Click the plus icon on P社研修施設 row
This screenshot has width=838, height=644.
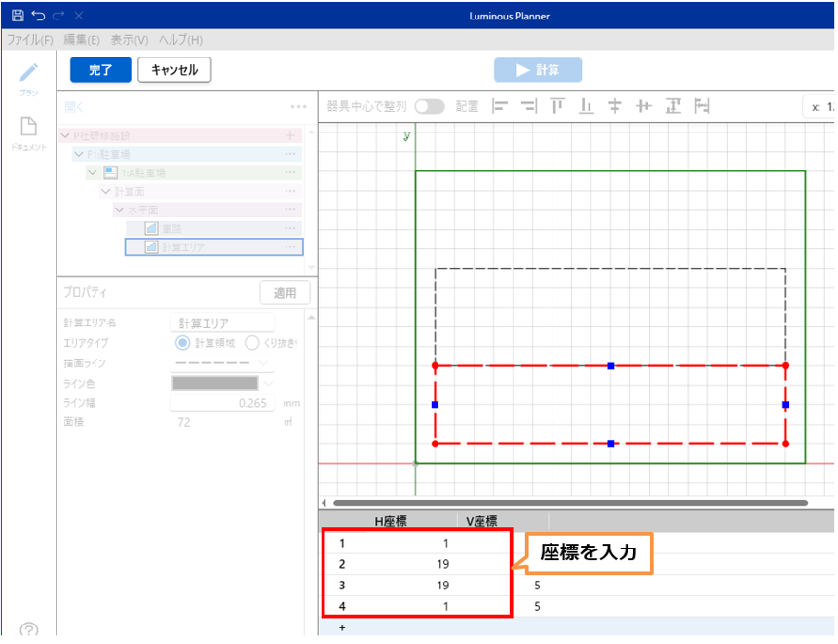(x=289, y=135)
